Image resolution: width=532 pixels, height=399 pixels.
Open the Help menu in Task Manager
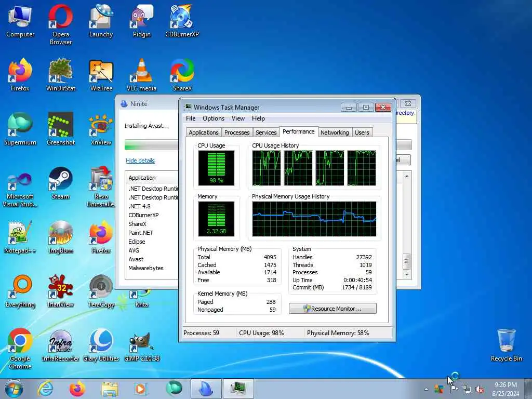tap(258, 118)
